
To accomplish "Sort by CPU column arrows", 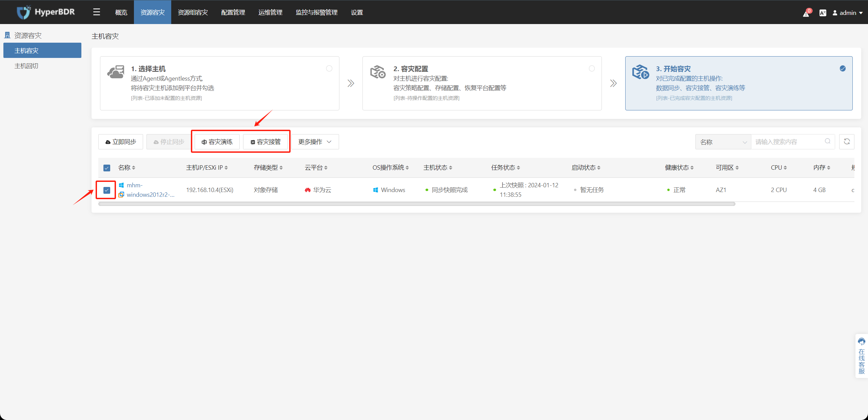I will click(785, 168).
